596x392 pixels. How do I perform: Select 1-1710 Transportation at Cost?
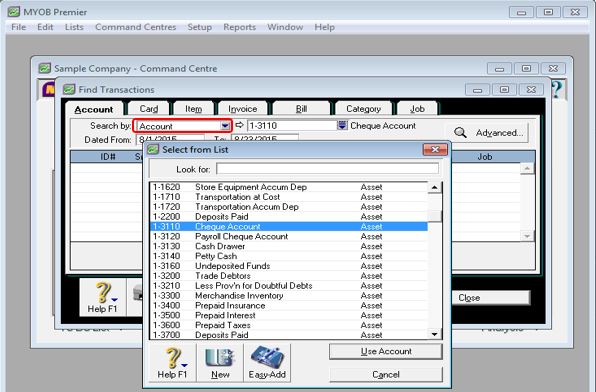point(289,197)
